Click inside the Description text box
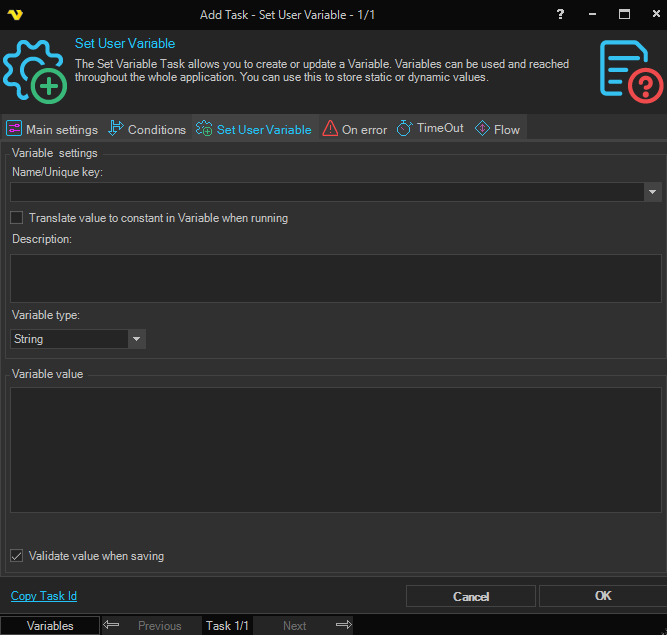The height and width of the screenshot is (635, 667). click(x=335, y=278)
